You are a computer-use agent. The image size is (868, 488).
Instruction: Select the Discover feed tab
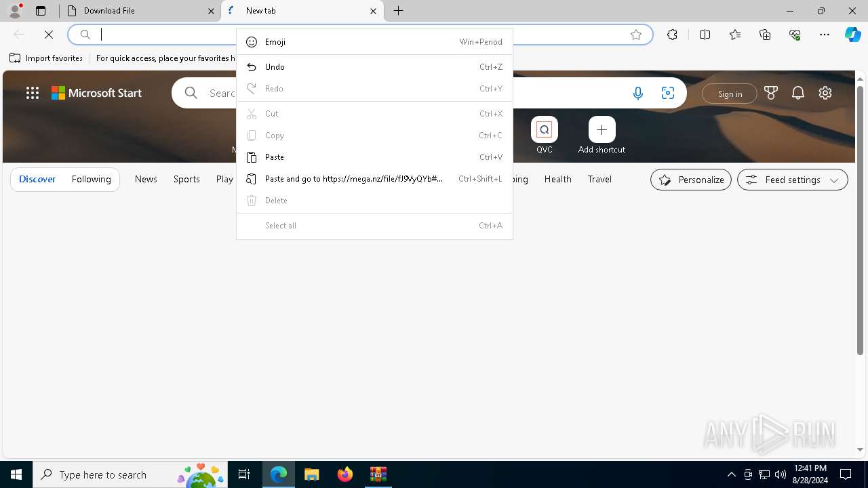click(x=37, y=179)
